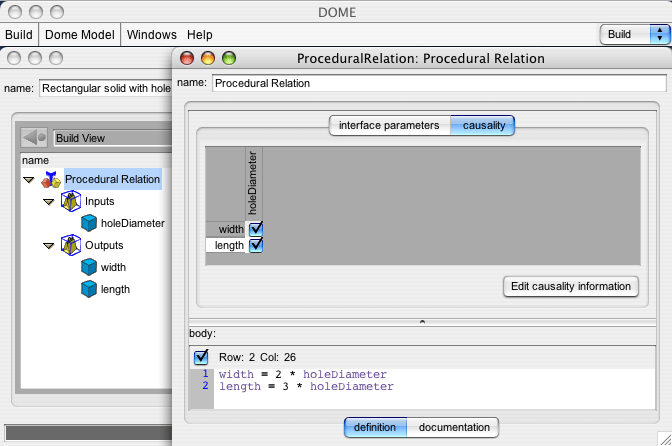Switch to the interface parameters tab
Image resolution: width=672 pixels, height=446 pixels.
(x=389, y=126)
